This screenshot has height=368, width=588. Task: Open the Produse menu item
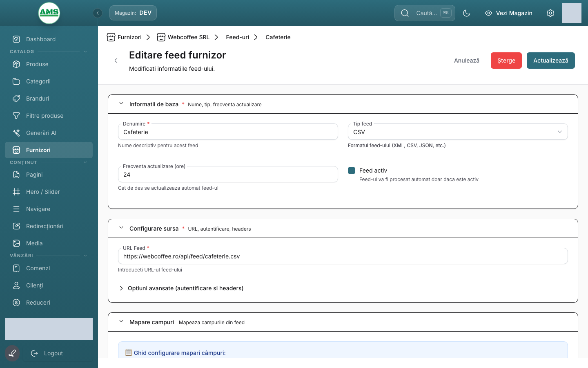coord(49,64)
